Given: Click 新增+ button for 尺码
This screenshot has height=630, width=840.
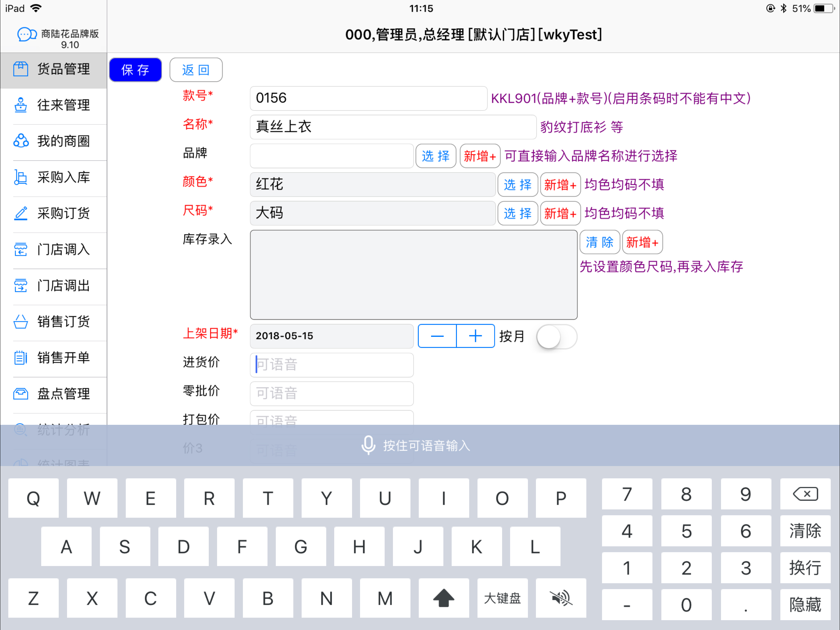Looking at the screenshot, I should pyautogui.click(x=561, y=213).
